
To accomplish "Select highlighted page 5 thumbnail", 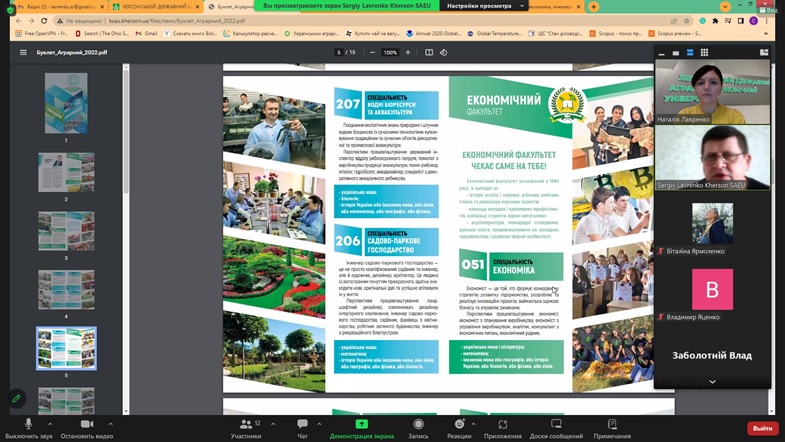I will (66, 348).
